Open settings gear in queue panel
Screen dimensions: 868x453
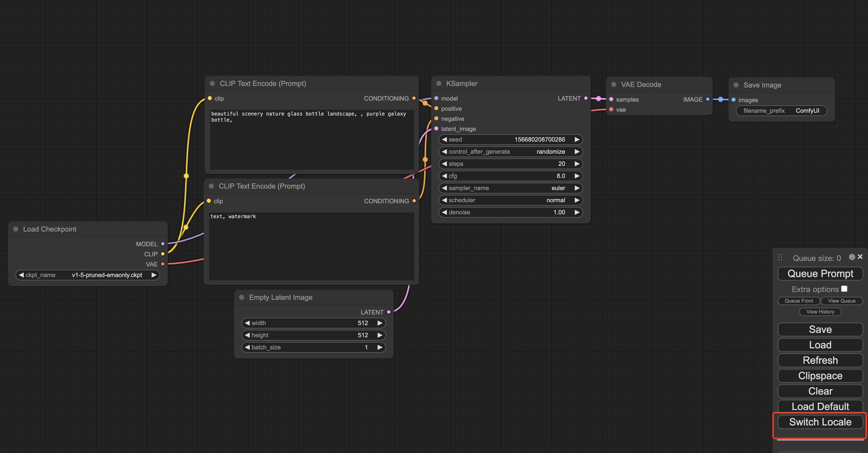(x=852, y=257)
